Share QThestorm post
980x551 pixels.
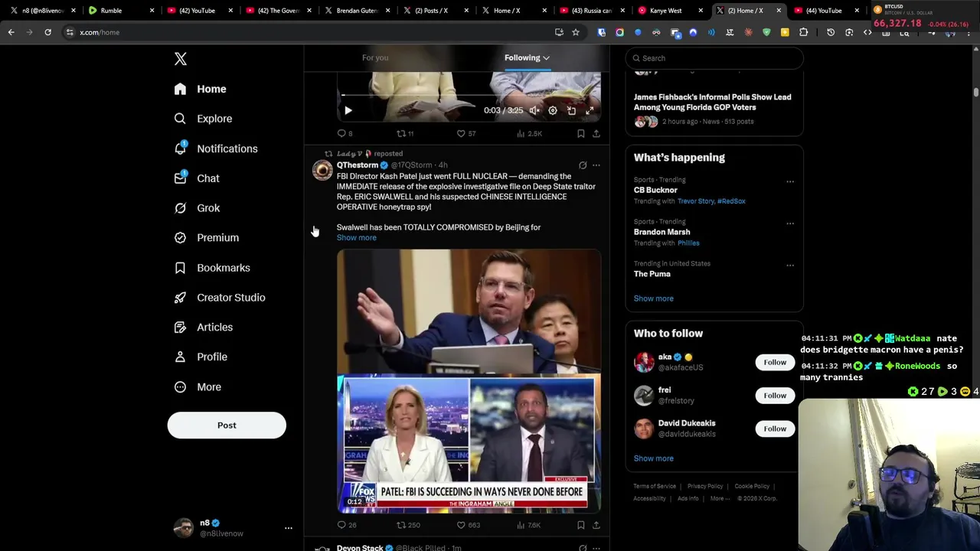coord(596,525)
